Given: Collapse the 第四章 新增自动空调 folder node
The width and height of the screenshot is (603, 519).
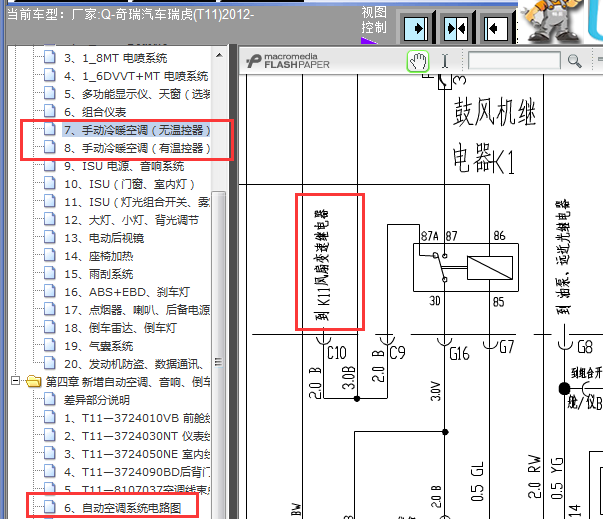Looking at the screenshot, I should pos(15,381).
